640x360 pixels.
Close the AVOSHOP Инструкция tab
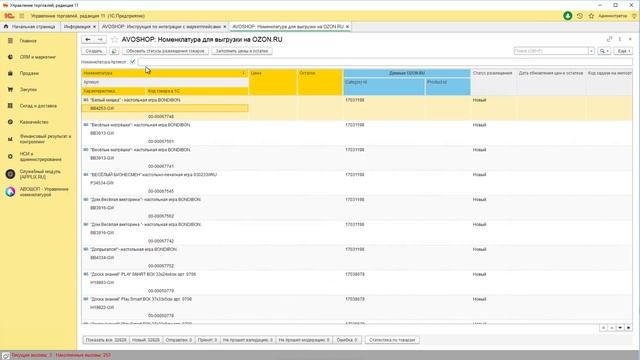coord(224,27)
